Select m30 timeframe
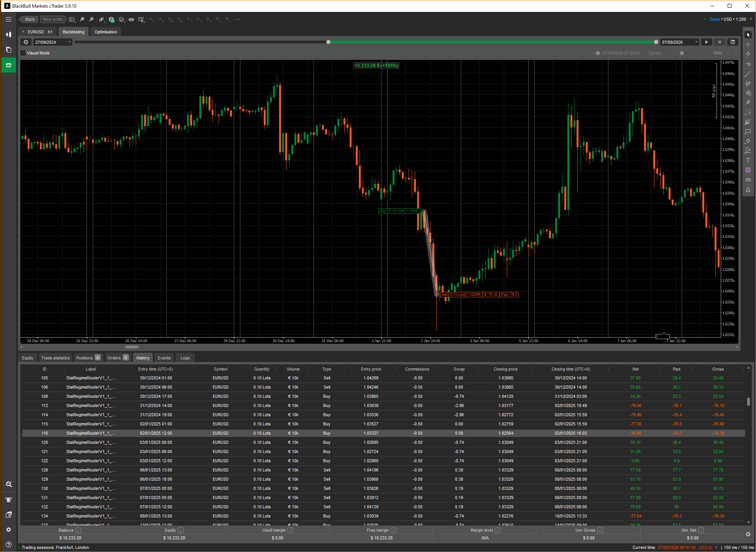 [180, 19]
